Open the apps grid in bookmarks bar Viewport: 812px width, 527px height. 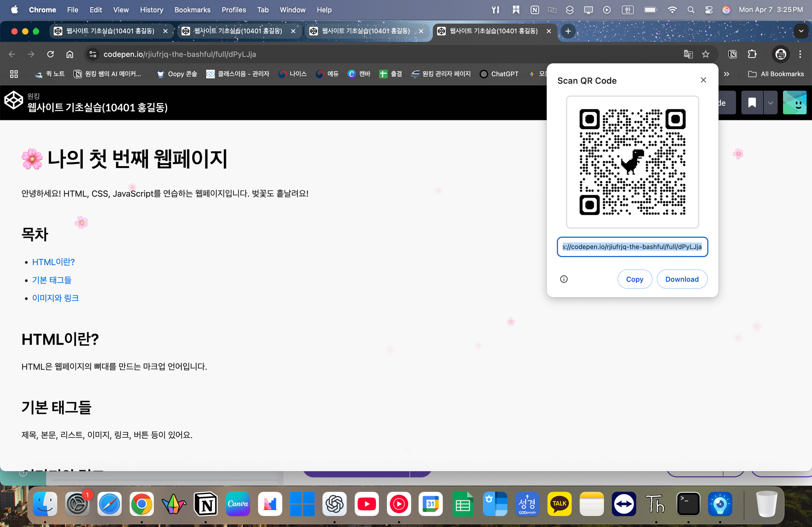point(14,74)
